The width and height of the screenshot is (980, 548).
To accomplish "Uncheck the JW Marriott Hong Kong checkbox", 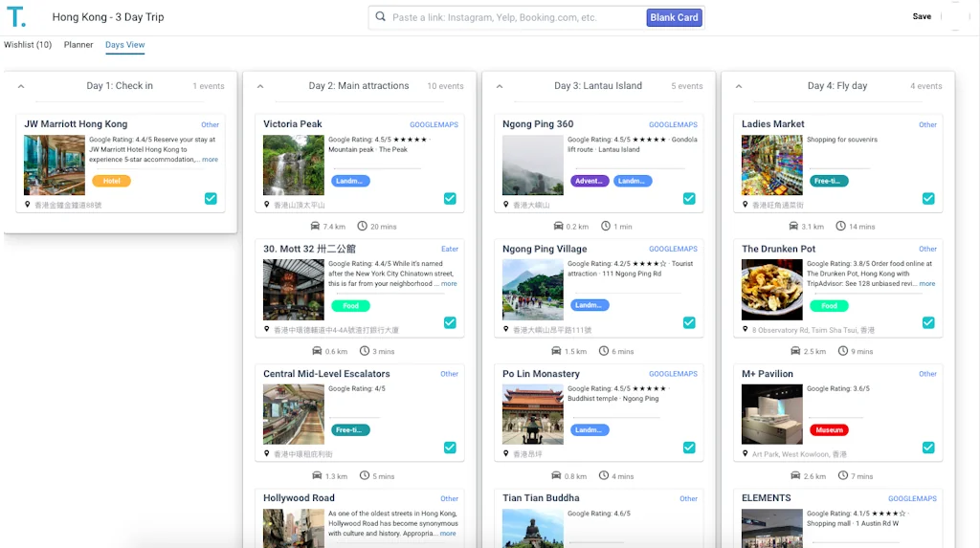I will click(211, 199).
